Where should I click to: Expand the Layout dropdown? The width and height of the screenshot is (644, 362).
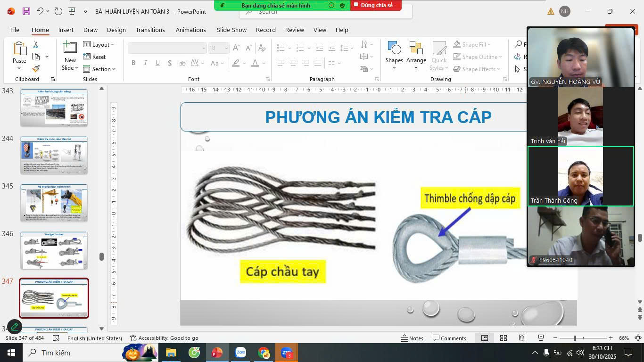[x=99, y=44]
